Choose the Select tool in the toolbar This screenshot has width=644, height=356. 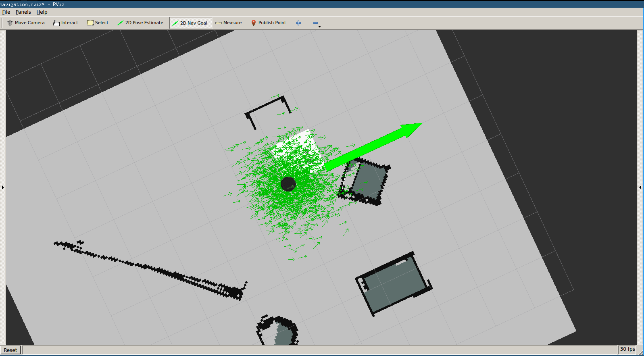98,23
